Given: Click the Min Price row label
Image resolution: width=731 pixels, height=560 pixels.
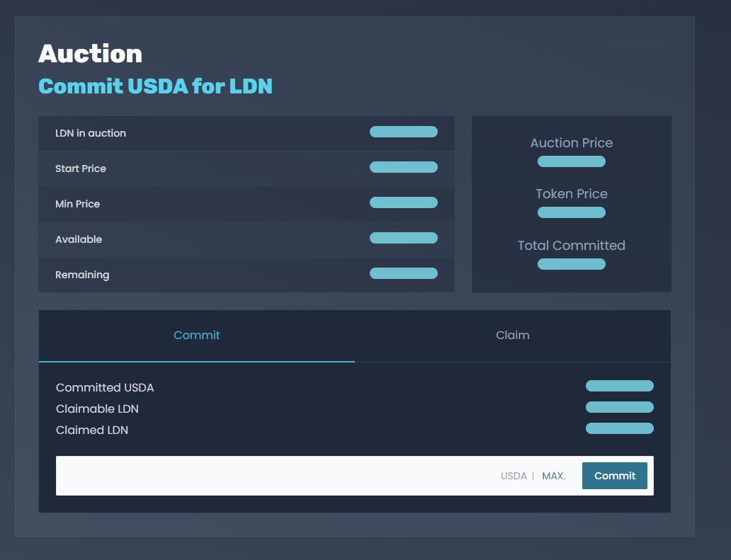Looking at the screenshot, I should 78,204.
